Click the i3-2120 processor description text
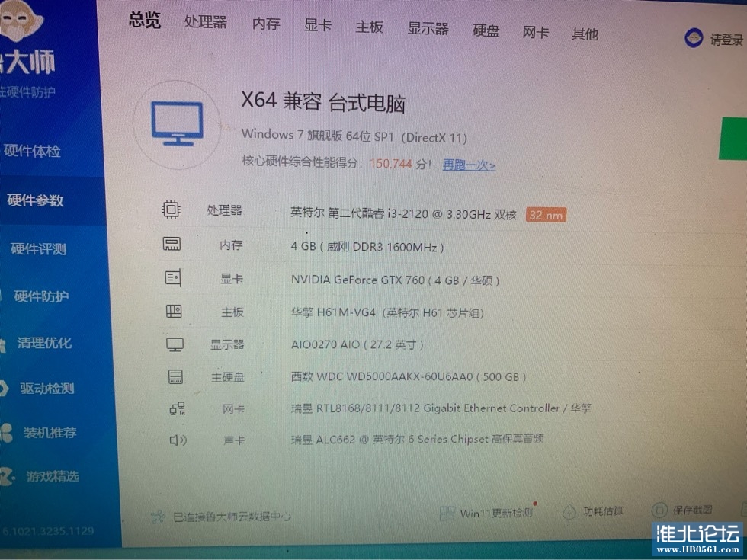Image resolution: width=747 pixels, height=560 pixels. tap(403, 213)
